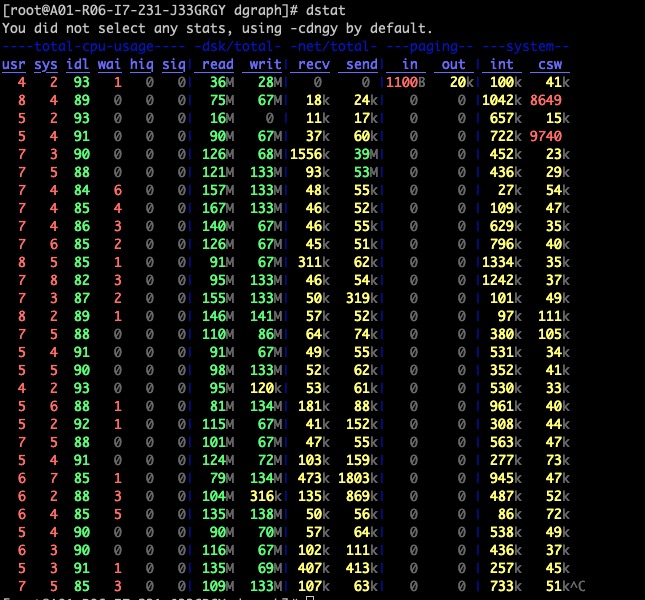This screenshot has height=600, width=645.
Task: Click the '28M' writ value in first row
Action: click(270, 82)
